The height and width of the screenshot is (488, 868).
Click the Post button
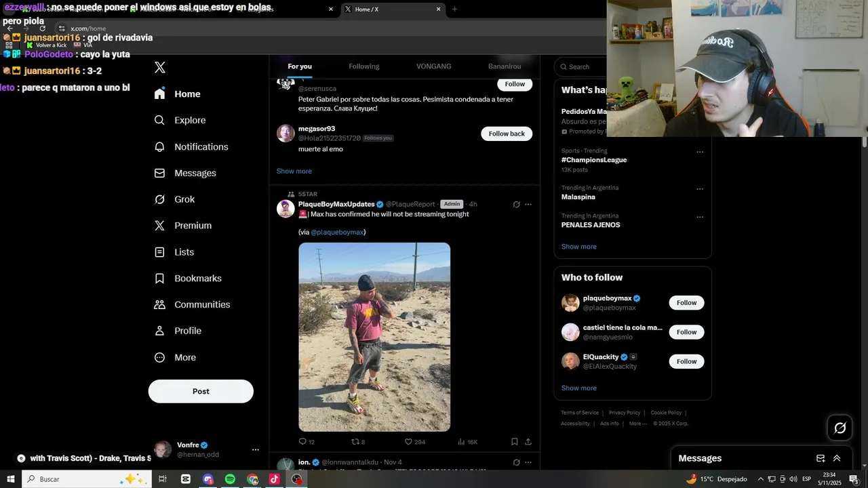point(201,391)
